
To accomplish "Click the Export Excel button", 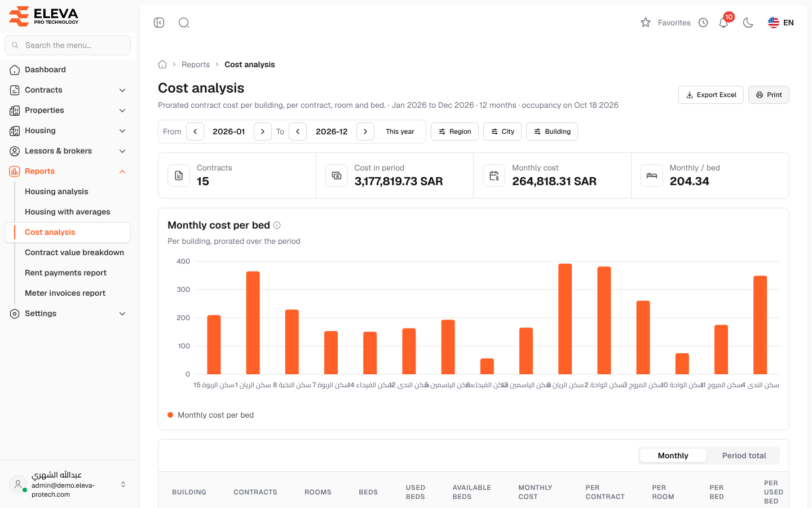I will tap(711, 95).
